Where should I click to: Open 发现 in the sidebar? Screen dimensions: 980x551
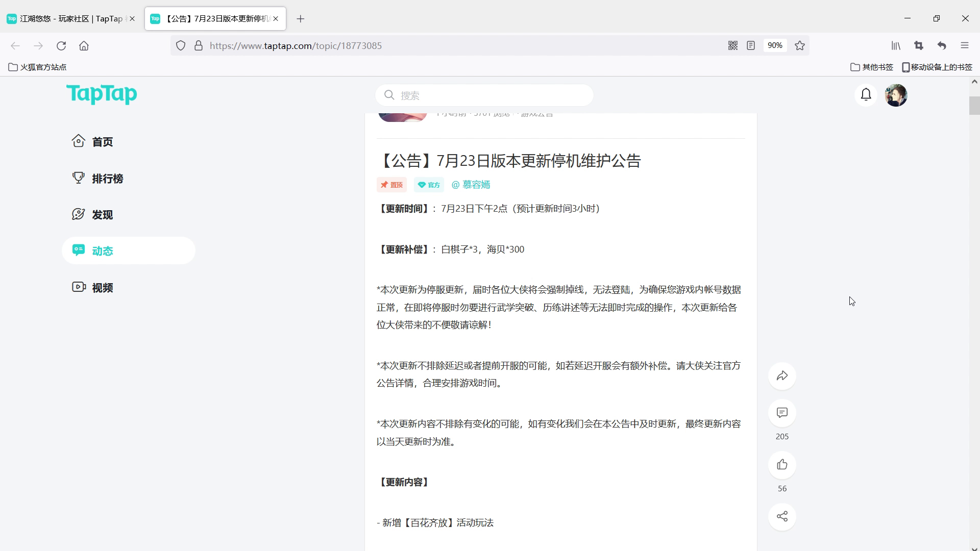(x=102, y=215)
